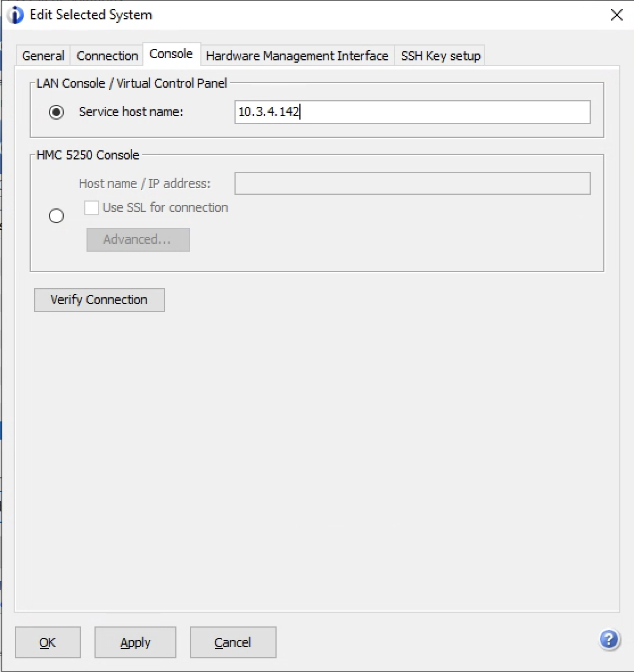This screenshot has height=672, width=634.
Task: Click the Edit Selected System title text
Action: pos(91,15)
